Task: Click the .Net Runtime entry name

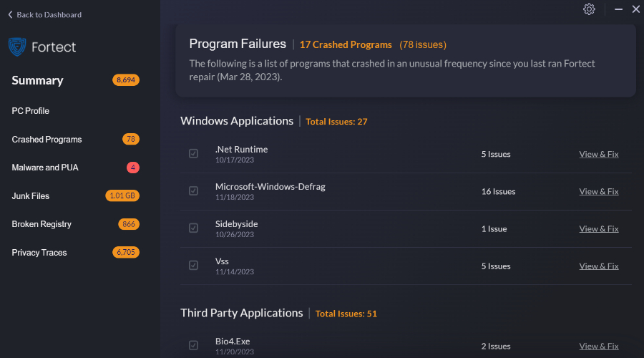Action: point(242,150)
